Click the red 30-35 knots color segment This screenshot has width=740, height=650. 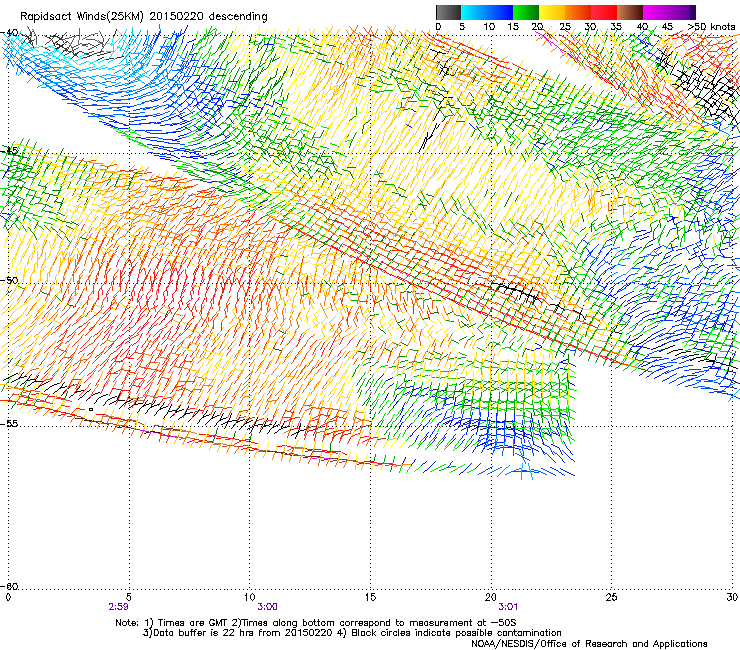[604, 13]
